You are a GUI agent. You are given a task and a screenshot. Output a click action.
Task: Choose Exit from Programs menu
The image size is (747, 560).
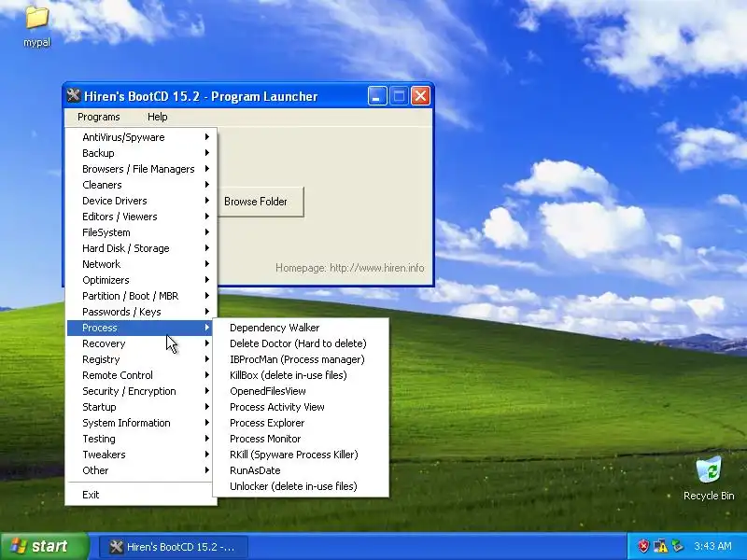pos(142,495)
